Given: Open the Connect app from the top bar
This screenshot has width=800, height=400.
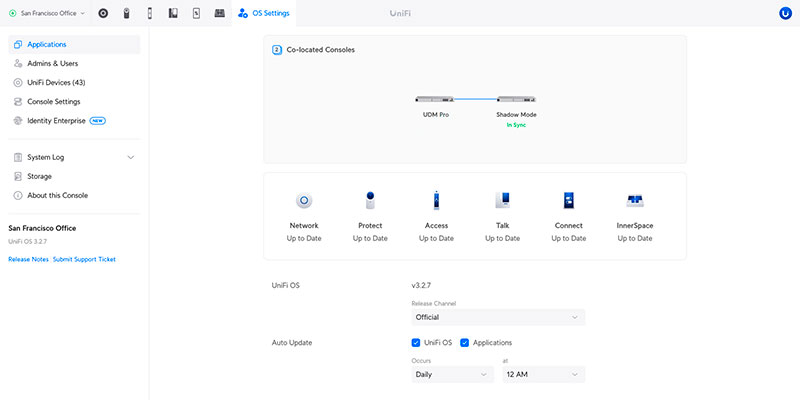Looking at the screenshot, I should click(196, 13).
